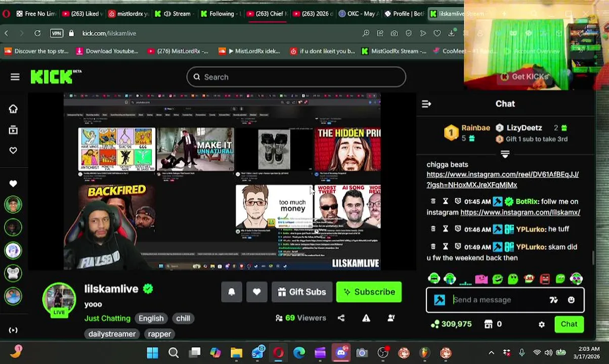
Task: Open the instagram reel link in chat
Action: [502, 179]
